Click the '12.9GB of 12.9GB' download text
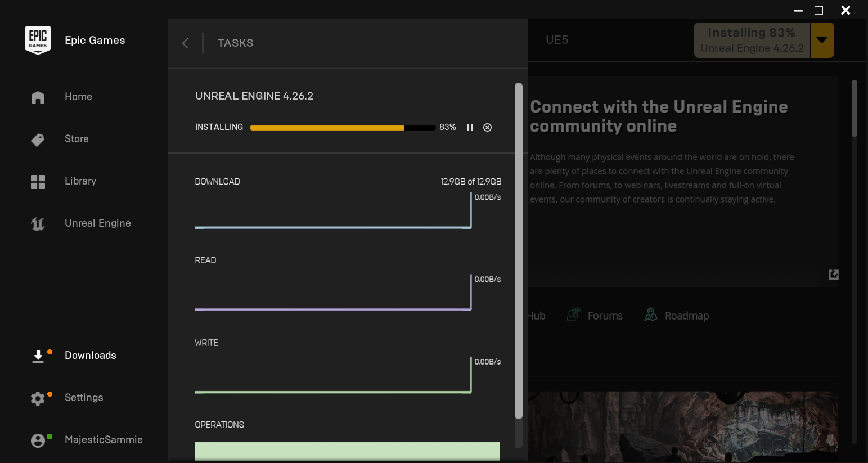This screenshot has width=868, height=463. 471,182
